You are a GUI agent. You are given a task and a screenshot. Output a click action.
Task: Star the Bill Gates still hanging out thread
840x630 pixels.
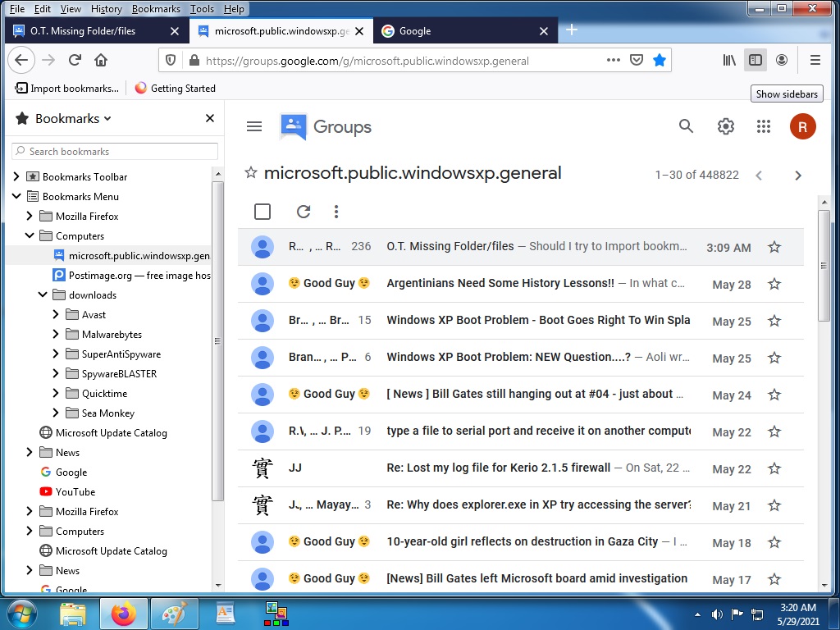tap(774, 395)
